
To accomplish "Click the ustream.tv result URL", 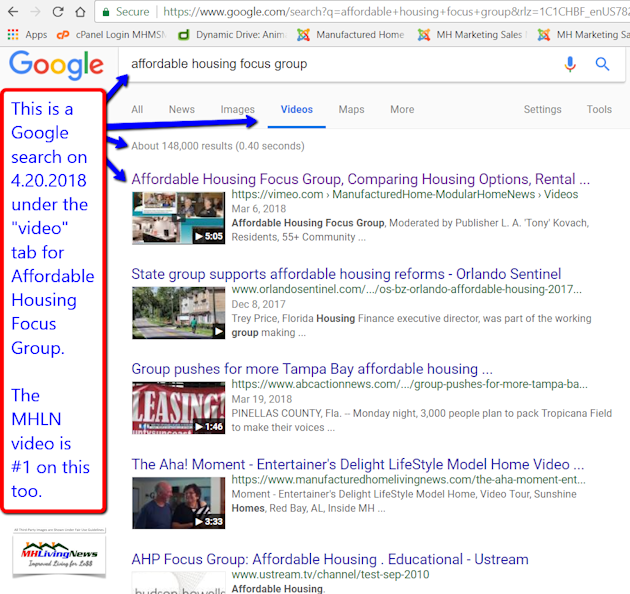I will [x=330, y=574].
